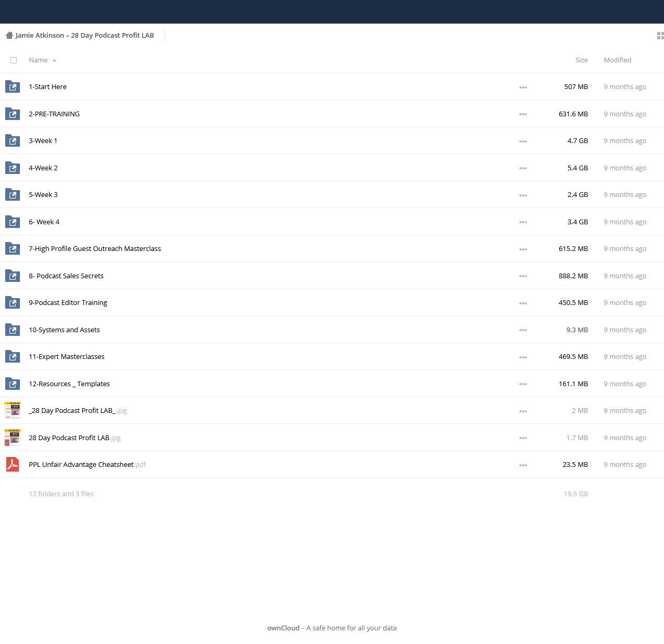
Task: Click the 507 MB size of 1-Start Here
Action: pos(576,87)
